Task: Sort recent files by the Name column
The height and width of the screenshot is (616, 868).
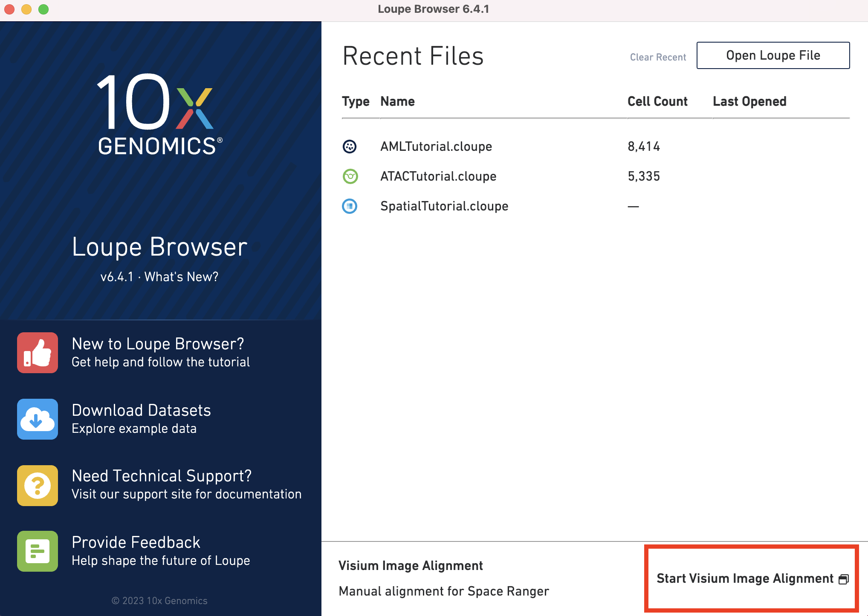Action: (x=397, y=101)
